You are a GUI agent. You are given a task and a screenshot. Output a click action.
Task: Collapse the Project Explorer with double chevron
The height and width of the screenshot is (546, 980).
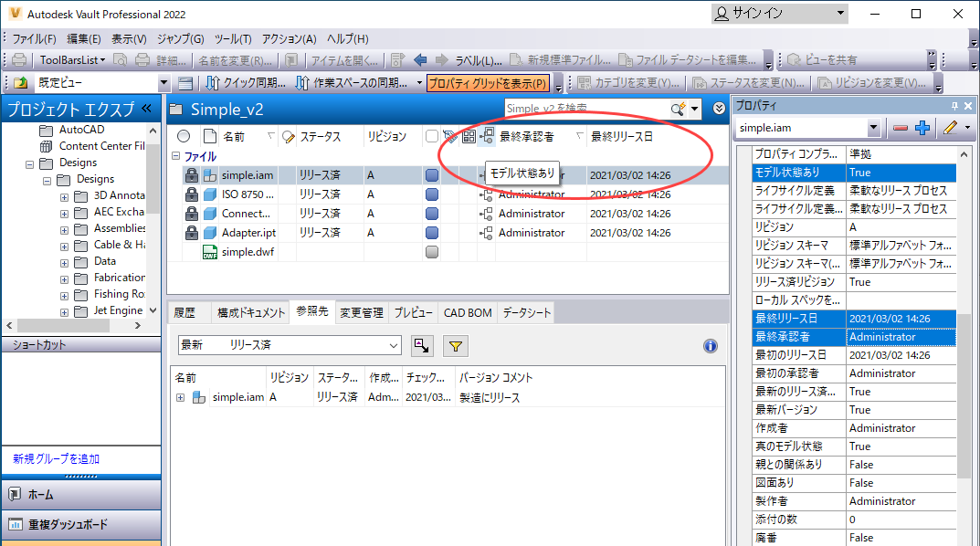coord(147,109)
